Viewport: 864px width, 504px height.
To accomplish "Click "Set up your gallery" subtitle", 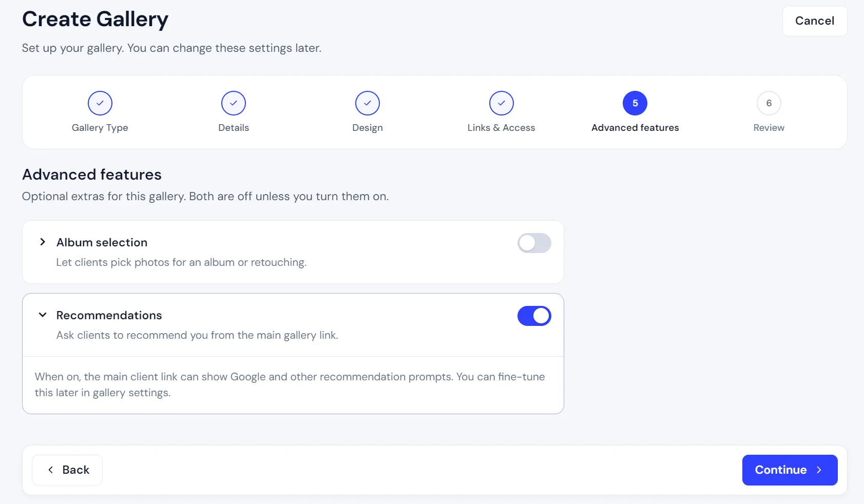I will [171, 48].
